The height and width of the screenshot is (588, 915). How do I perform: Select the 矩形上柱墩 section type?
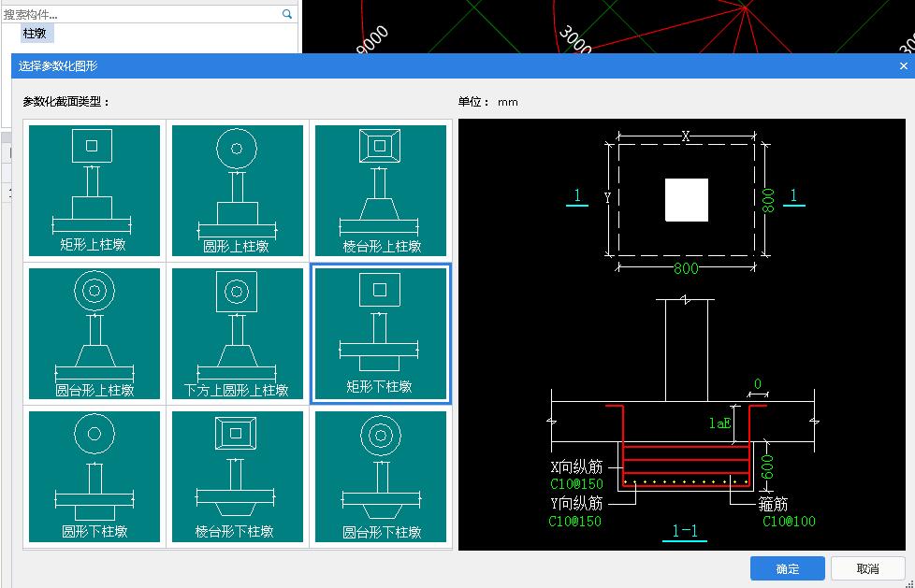tap(94, 190)
